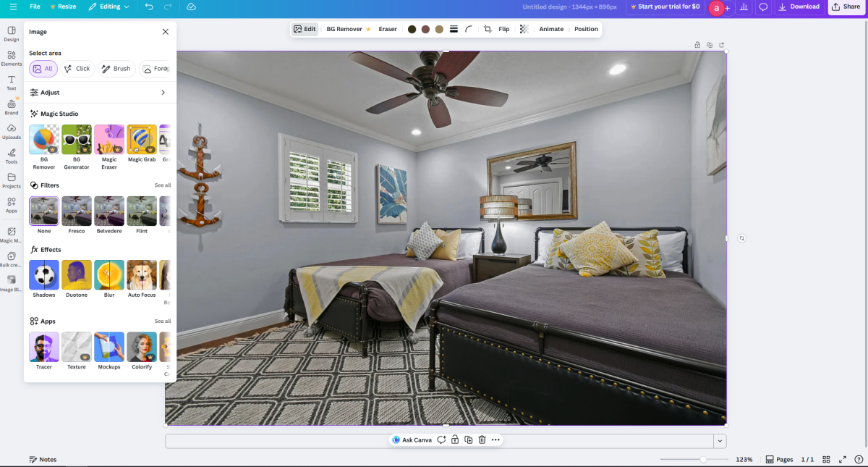The height and width of the screenshot is (467, 868).
Task: Open the Editing mode dropdown
Action: click(x=109, y=8)
